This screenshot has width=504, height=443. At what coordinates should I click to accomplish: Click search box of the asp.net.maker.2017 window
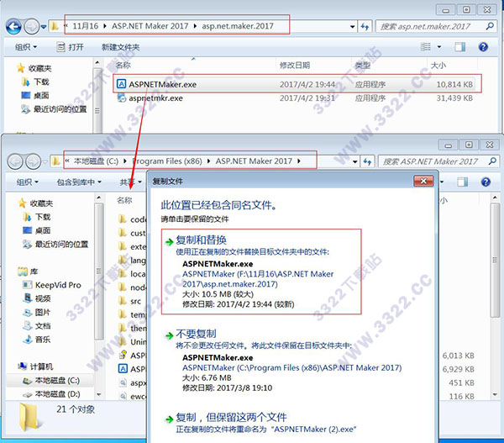pyautogui.click(x=435, y=26)
